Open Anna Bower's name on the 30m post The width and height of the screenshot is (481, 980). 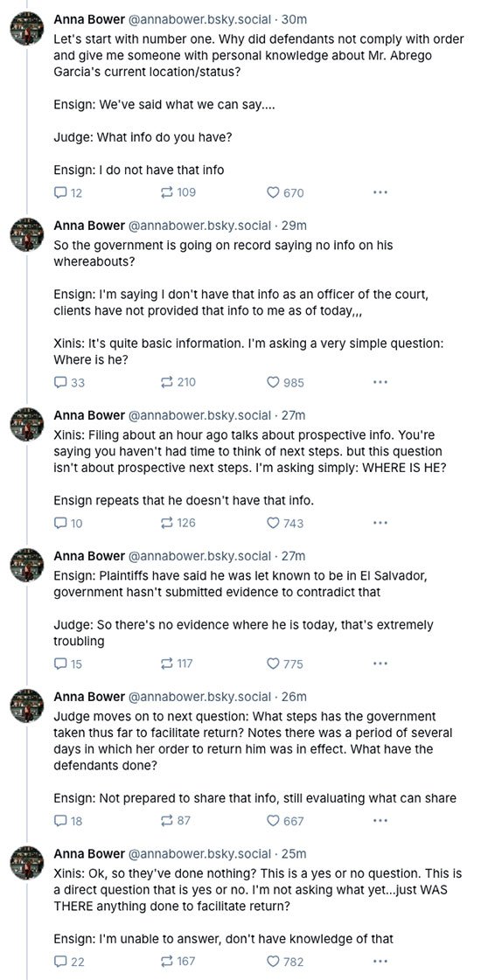point(89,20)
